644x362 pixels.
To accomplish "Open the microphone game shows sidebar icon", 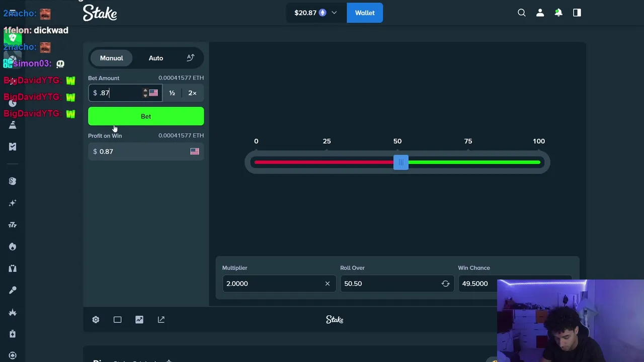I will 13,290.
